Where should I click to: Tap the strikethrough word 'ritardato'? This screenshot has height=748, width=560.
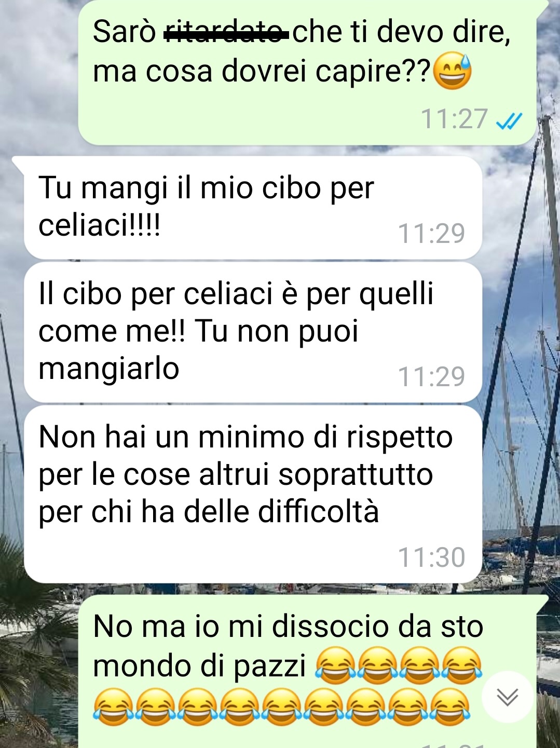click(x=226, y=32)
